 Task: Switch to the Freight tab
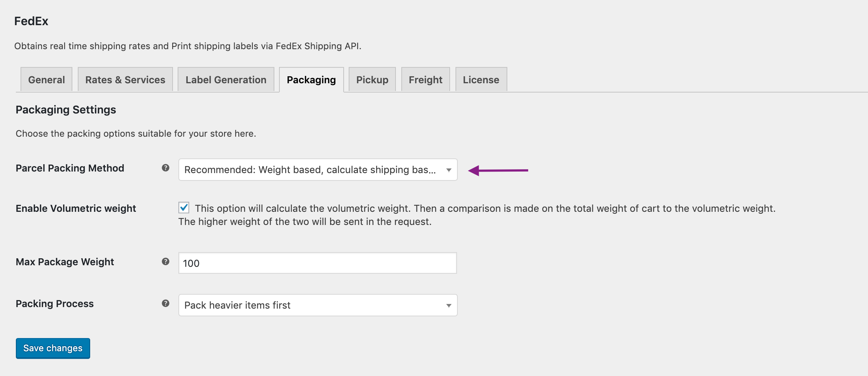(x=426, y=80)
